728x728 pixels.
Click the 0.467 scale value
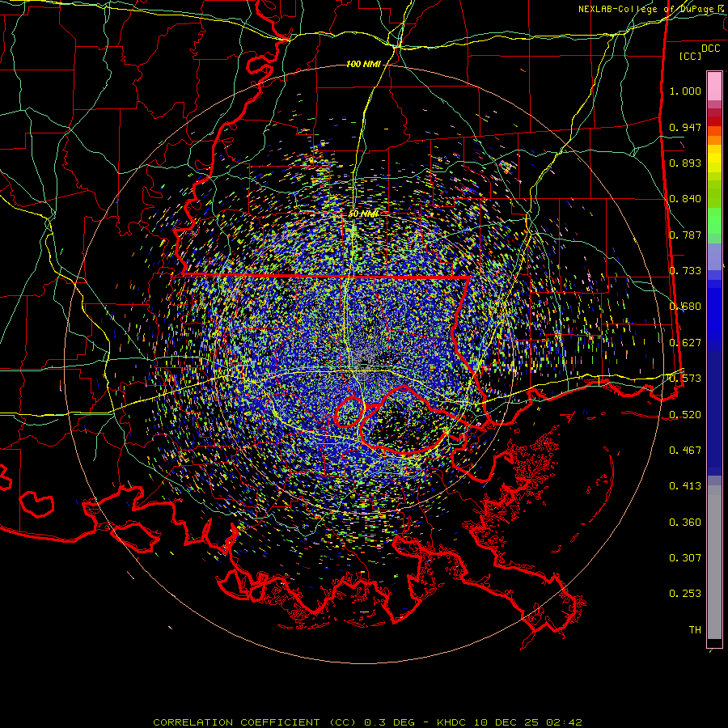pyautogui.click(x=685, y=451)
